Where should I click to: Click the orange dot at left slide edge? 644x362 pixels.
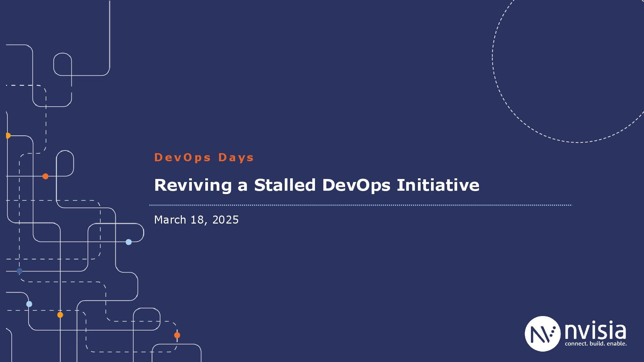(8, 136)
